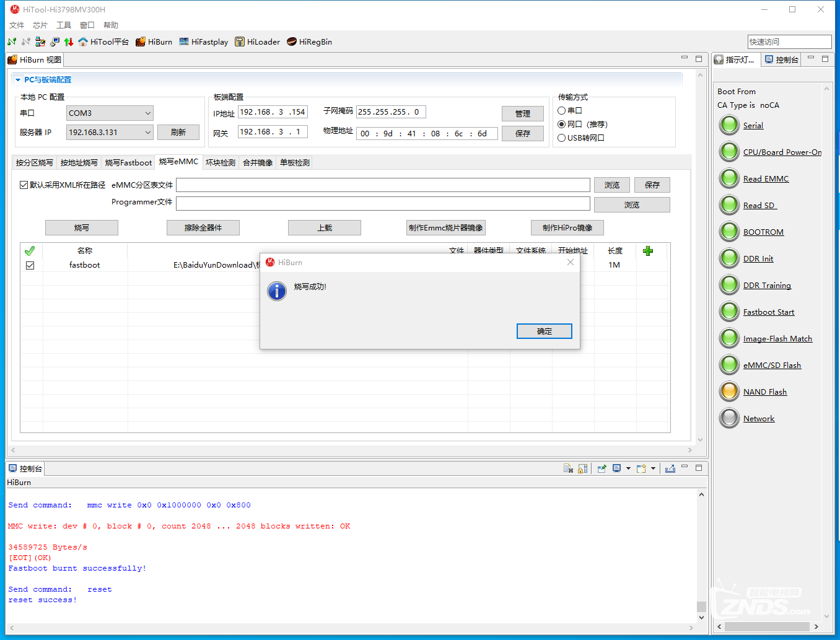The height and width of the screenshot is (640, 840).
Task: Switch to the 烧写Fastboot tab
Action: 128,162
